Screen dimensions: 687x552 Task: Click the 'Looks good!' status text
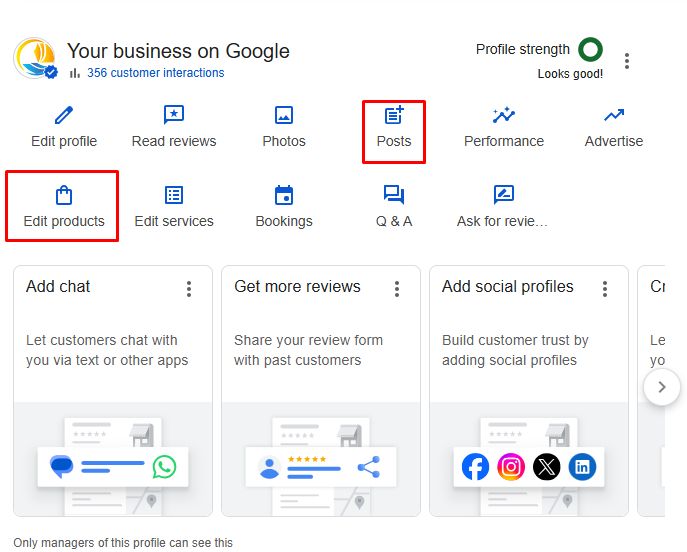570,74
